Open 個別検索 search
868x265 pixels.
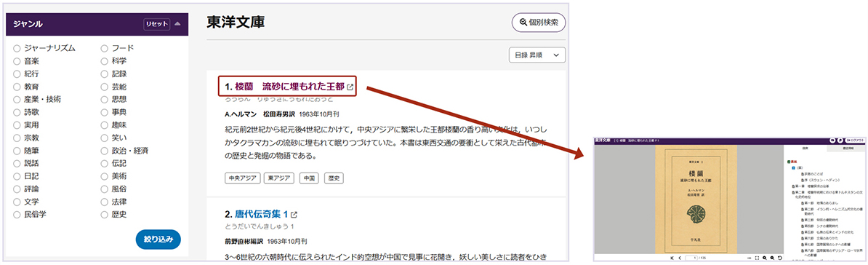pyautogui.click(x=539, y=23)
